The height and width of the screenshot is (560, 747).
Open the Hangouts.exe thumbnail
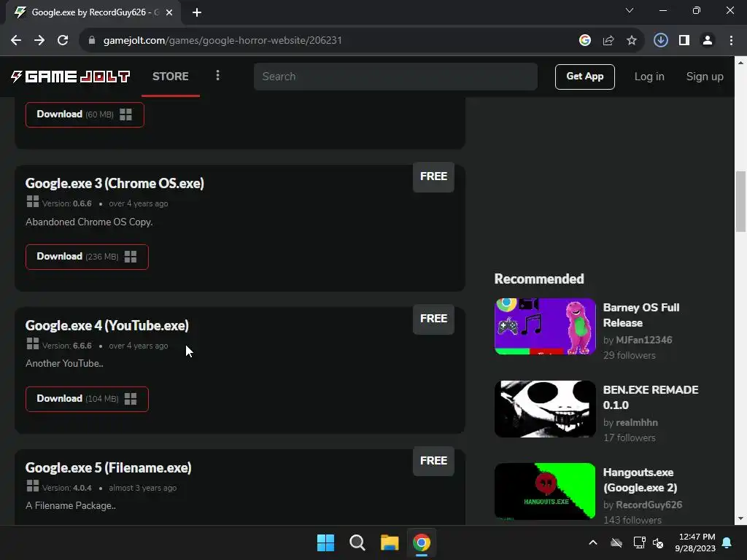(545, 491)
